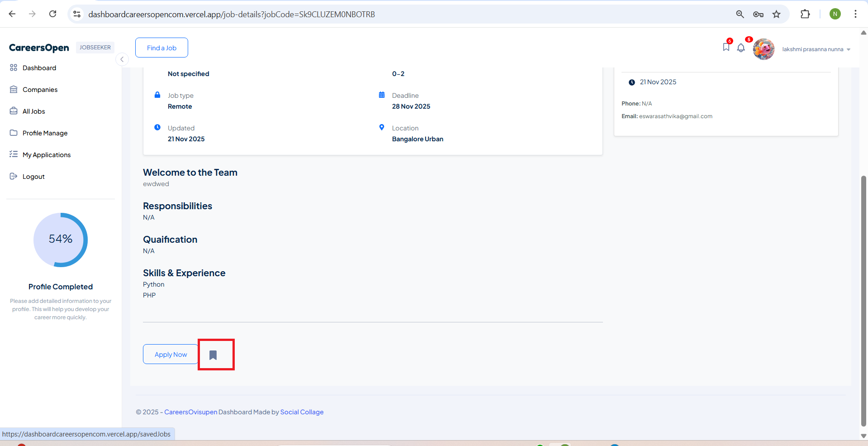Collapse the sidebar with chevron button
Image resolution: width=868 pixels, height=446 pixels.
[x=122, y=59]
